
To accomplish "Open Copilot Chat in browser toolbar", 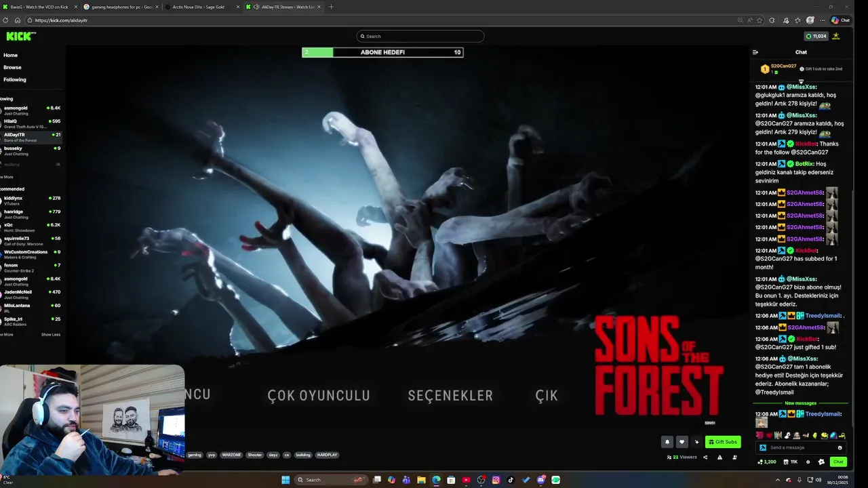I will pyautogui.click(x=841, y=20).
